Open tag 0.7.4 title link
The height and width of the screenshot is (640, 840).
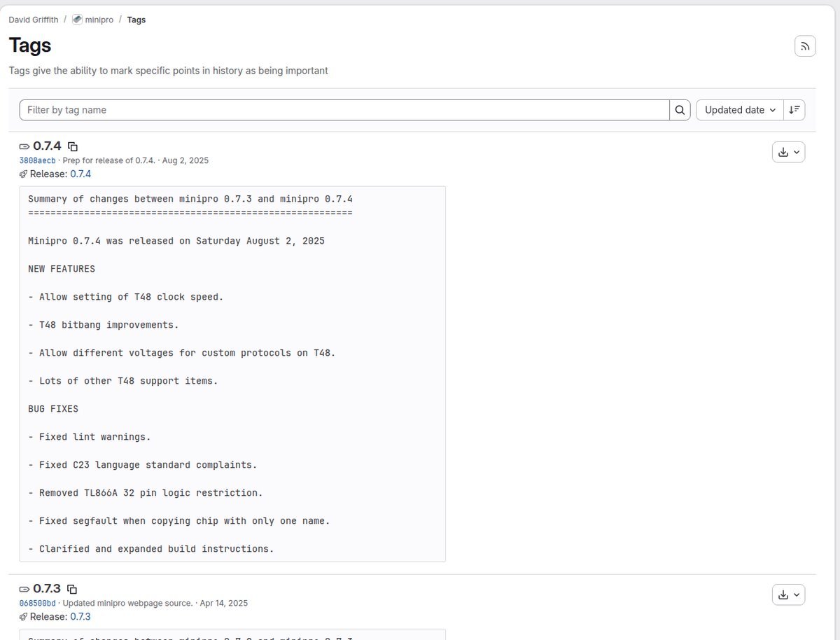(47, 146)
